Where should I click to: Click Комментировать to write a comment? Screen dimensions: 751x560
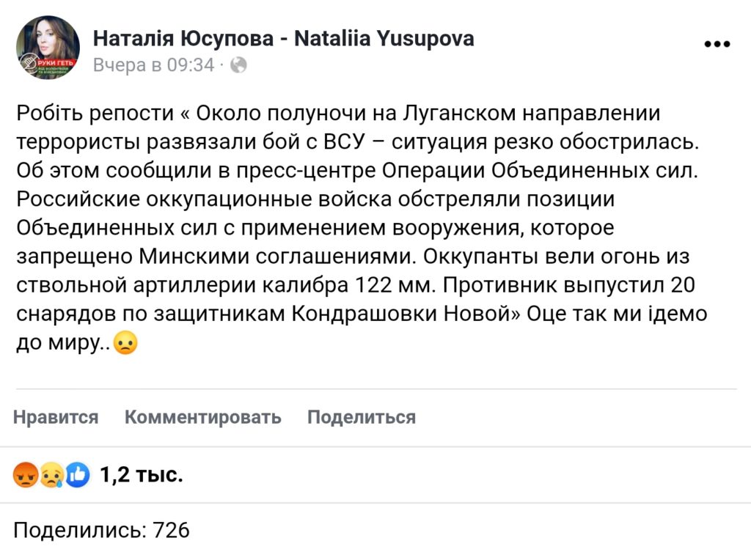(203, 417)
